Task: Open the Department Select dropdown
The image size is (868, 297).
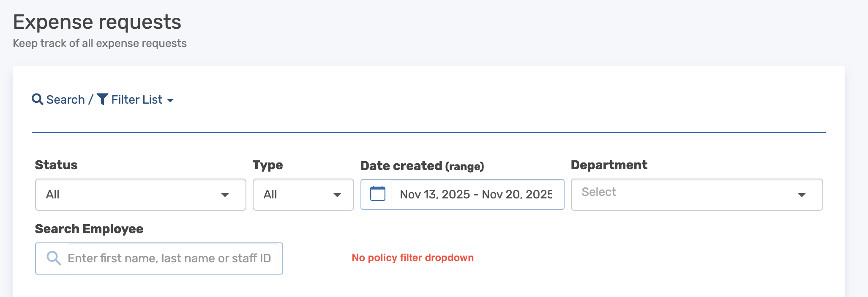Action: [685, 194]
